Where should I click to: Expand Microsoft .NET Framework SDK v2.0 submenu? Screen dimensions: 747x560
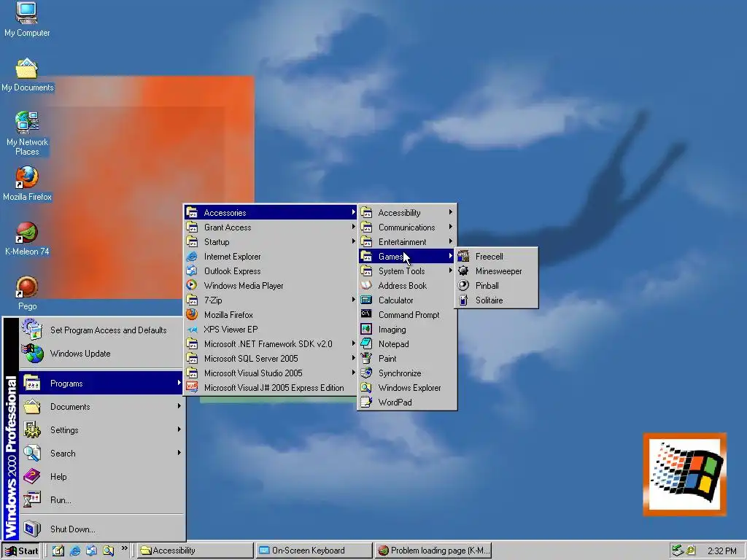271,344
